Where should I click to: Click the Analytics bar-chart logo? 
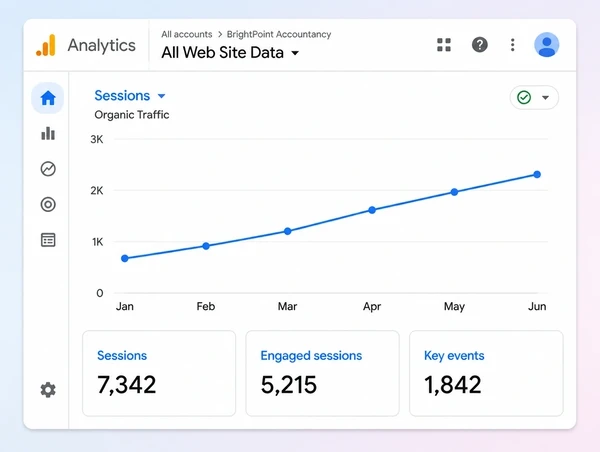click(46, 45)
